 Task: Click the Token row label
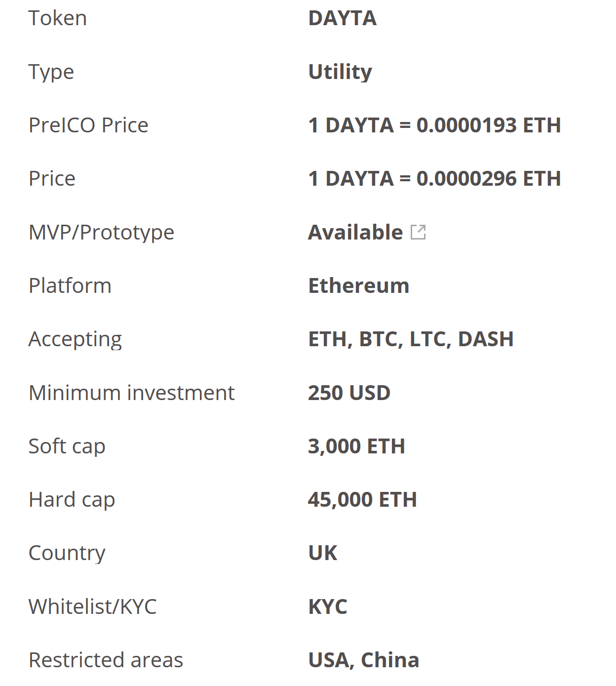tap(58, 18)
